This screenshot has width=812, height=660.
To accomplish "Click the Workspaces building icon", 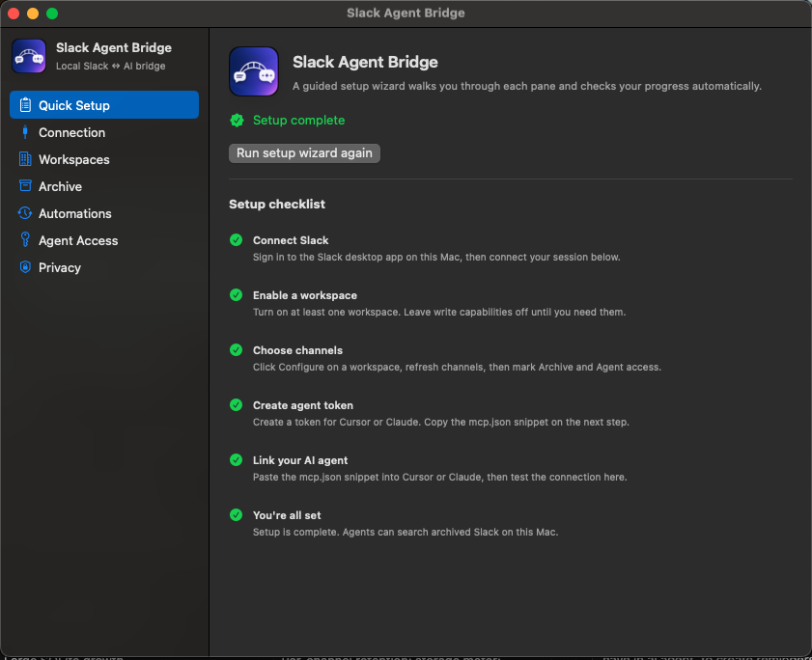I will (25, 159).
